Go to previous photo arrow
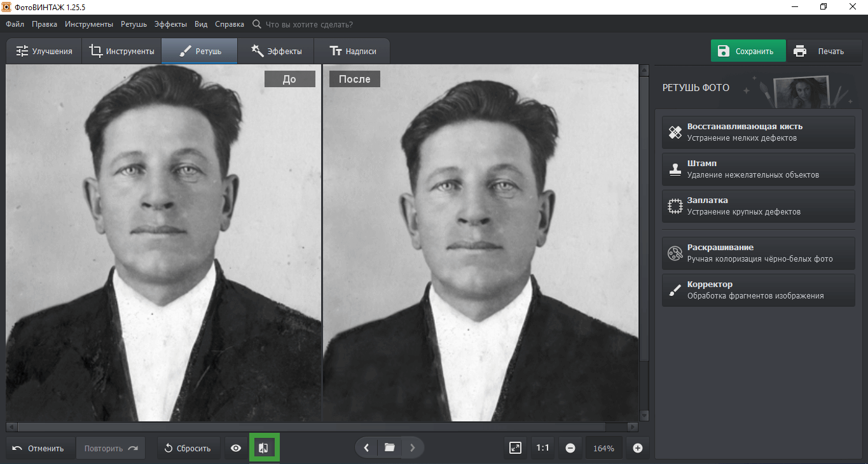868x464 pixels. point(366,447)
